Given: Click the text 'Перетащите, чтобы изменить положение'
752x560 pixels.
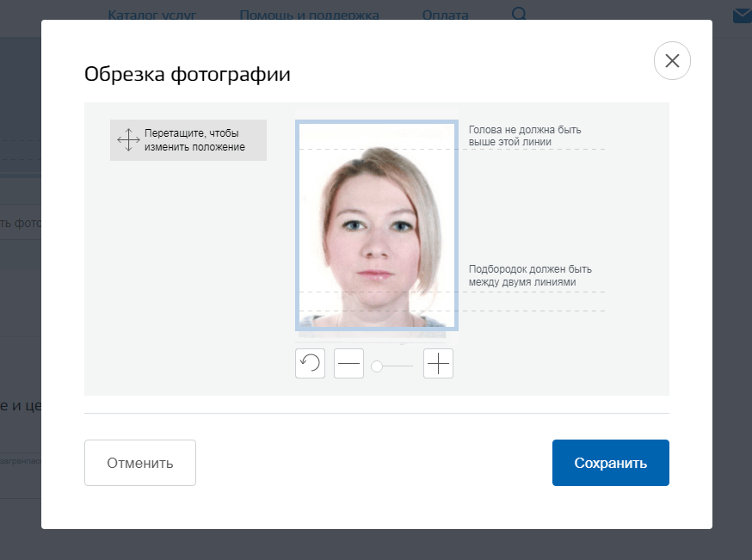Looking at the screenshot, I should tap(194, 140).
